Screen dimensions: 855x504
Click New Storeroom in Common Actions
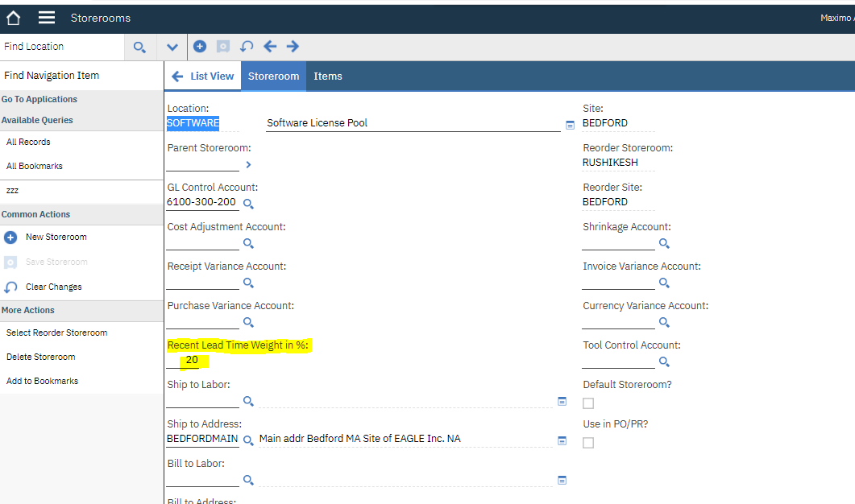click(56, 237)
